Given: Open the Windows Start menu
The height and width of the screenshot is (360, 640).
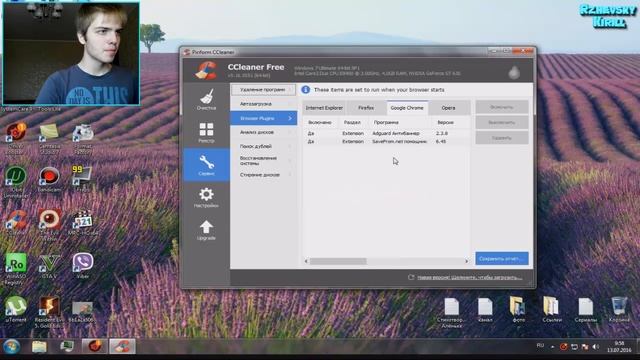Looking at the screenshot, I should (x=11, y=347).
